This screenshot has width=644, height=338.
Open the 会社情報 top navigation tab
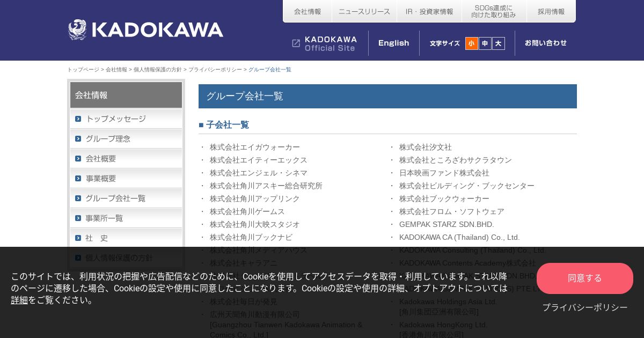coord(308,11)
